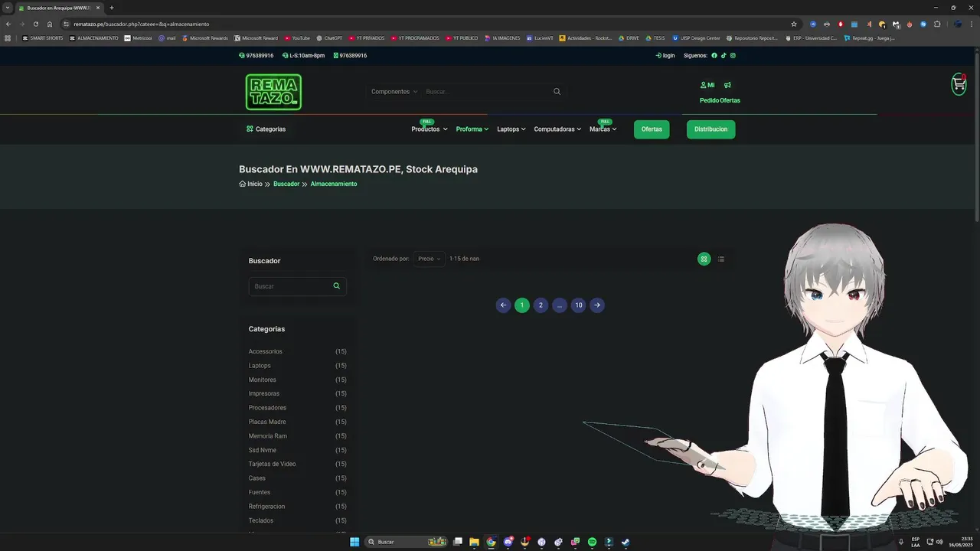The image size is (980, 551).
Task: Click the phone number 976389916 with phone icon
Action: click(x=256, y=55)
